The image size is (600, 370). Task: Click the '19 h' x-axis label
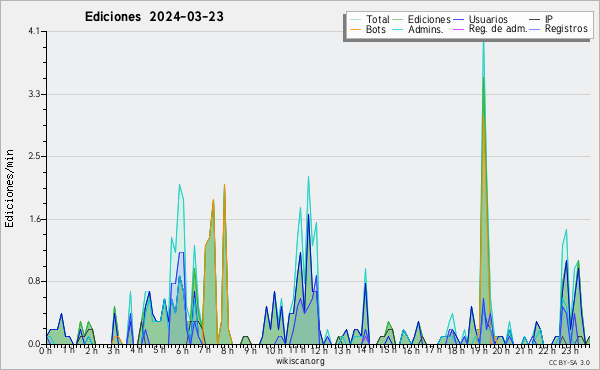point(478,350)
